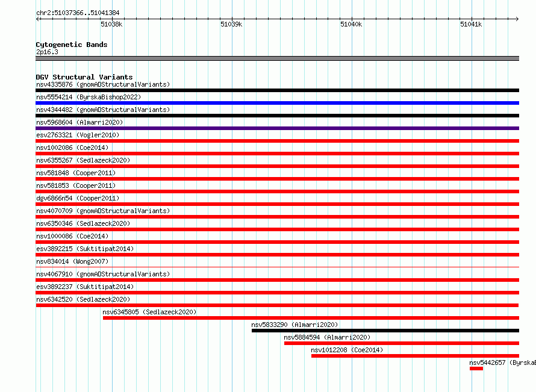
Task: Click nsv4067910 gnomADStructuralVariants label
Action: point(103,274)
